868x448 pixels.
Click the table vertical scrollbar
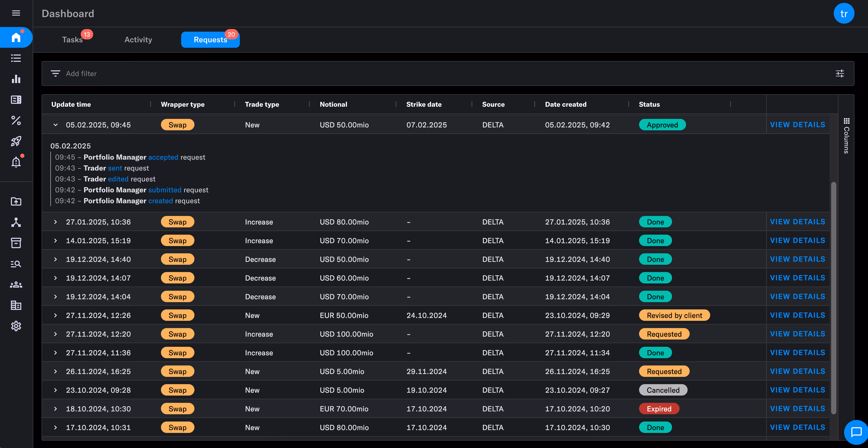tap(834, 298)
